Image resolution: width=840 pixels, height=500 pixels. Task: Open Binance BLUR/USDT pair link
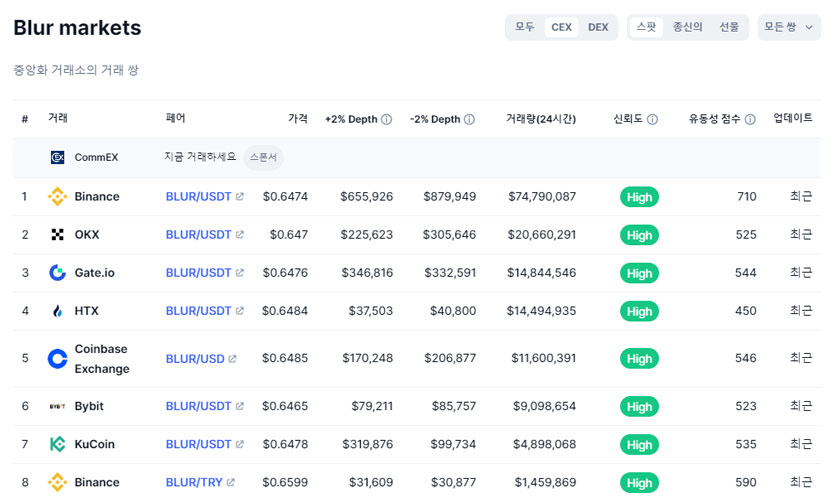tap(198, 197)
